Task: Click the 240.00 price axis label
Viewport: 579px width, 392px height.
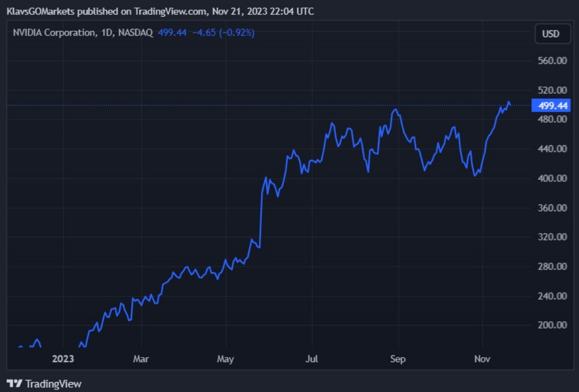Action: coord(552,296)
